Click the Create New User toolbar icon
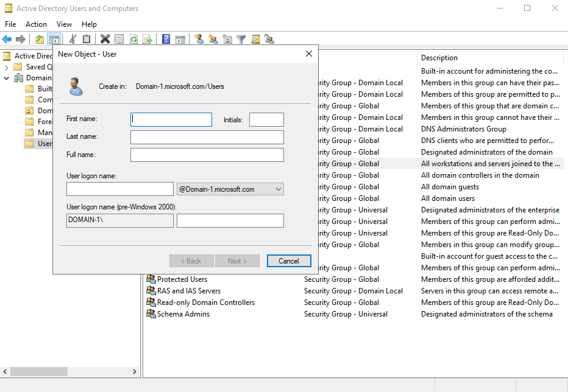Image resolution: width=568 pixels, height=392 pixels. click(199, 39)
